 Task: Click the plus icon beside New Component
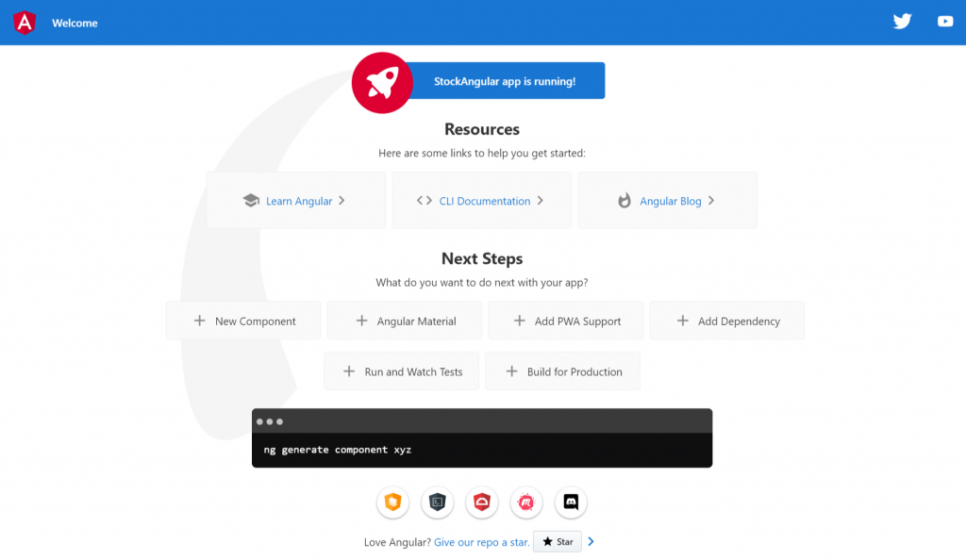click(x=200, y=321)
